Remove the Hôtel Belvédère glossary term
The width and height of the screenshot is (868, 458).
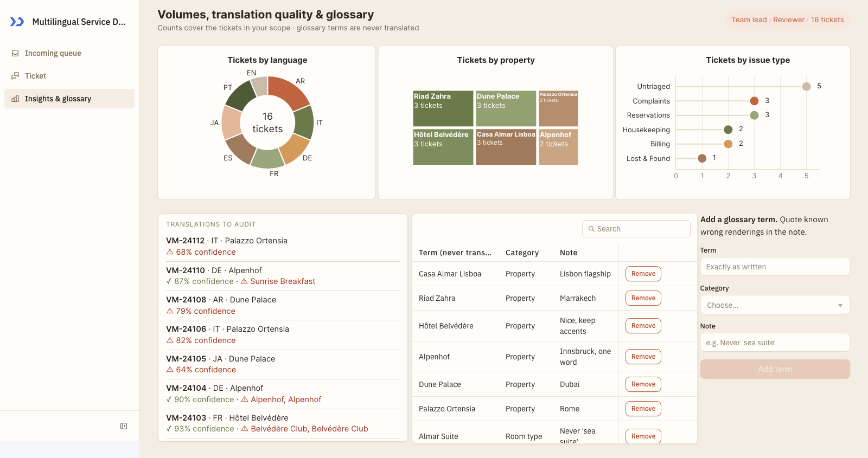point(643,326)
